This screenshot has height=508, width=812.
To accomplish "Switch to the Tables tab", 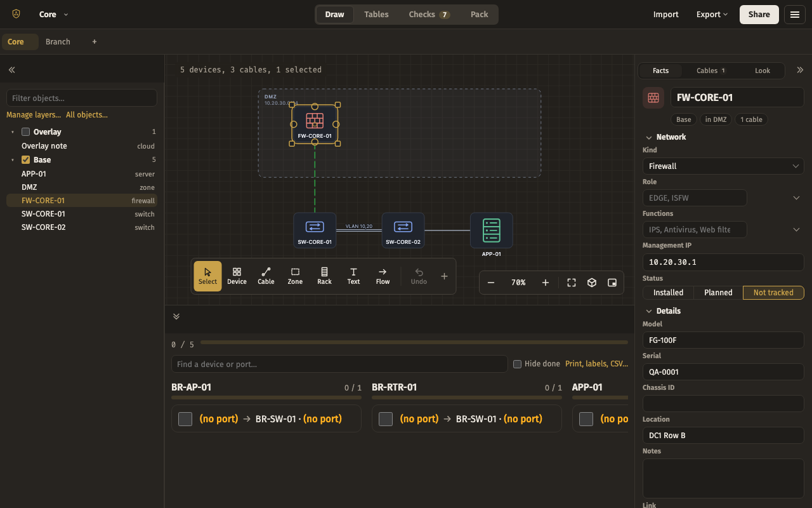I will [376, 14].
